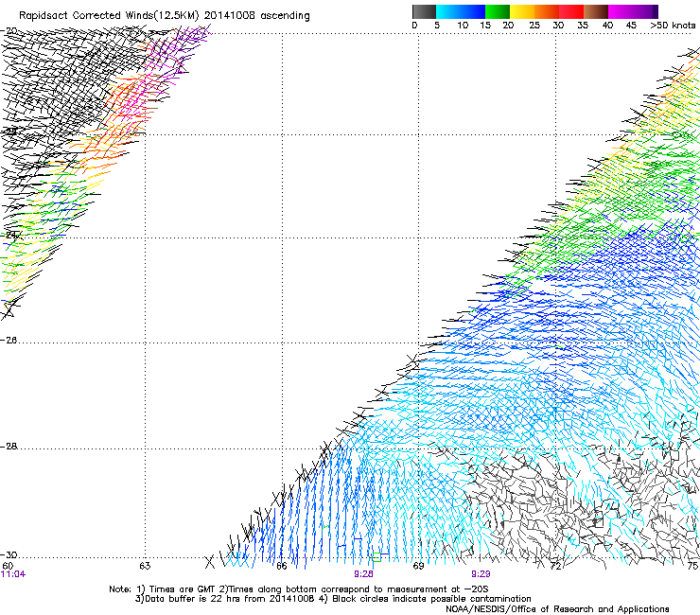The width and height of the screenshot is (700, 615).
Task: Click the purple '9:29' time label
Action: [x=481, y=574]
